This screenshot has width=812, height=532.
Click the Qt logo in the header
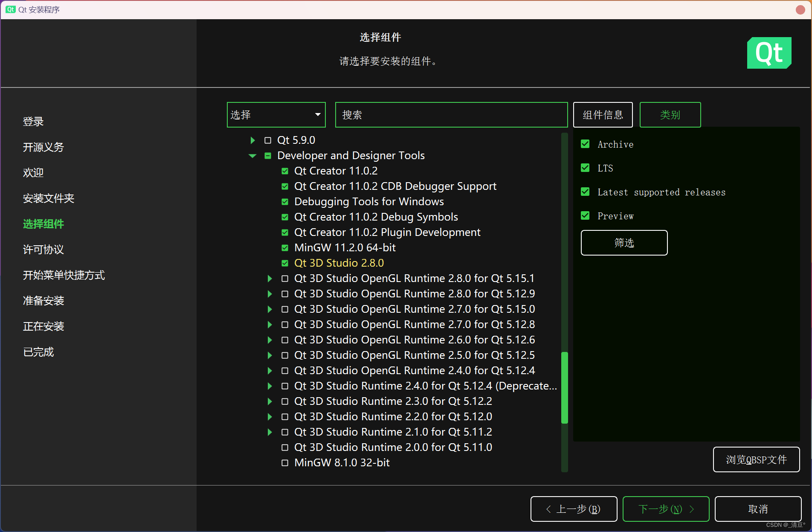click(x=769, y=53)
